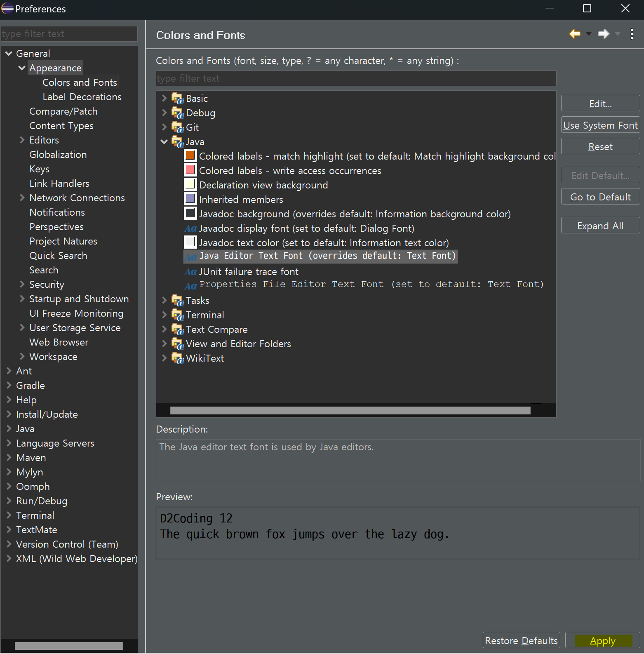Screen dimensions: 644x654
Task: Click the Apply button
Action: (602, 640)
